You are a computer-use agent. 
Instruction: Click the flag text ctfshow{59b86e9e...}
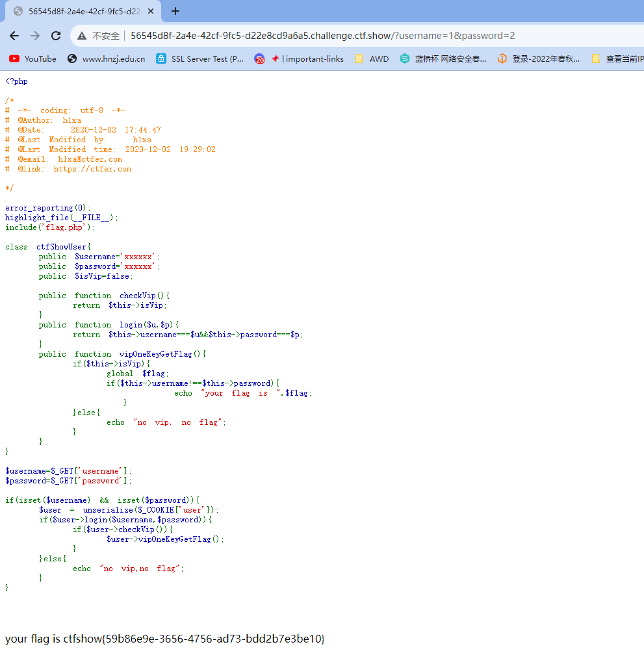(x=194, y=639)
